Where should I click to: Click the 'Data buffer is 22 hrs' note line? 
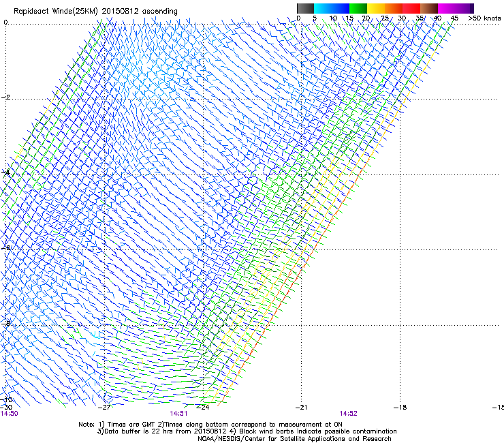click(x=247, y=431)
